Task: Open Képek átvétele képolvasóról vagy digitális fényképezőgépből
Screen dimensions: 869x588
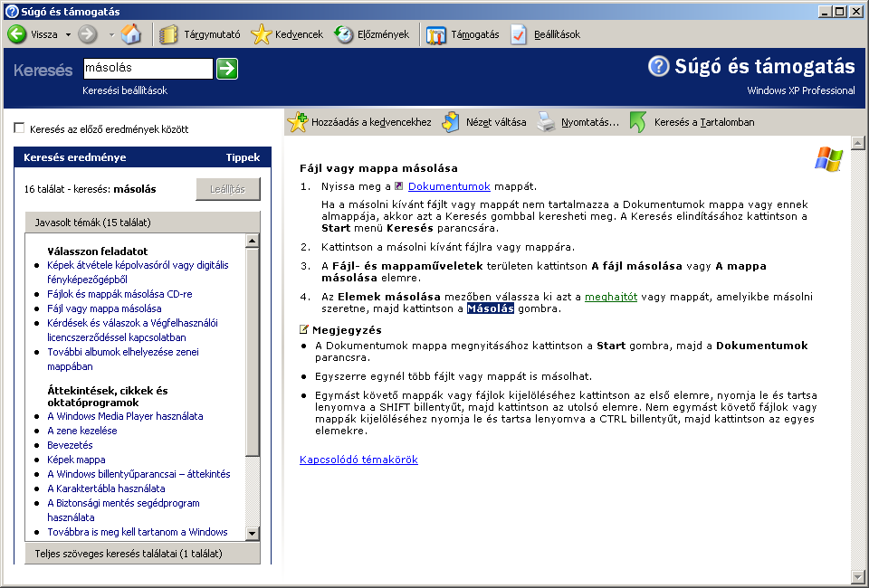Action: (x=138, y=272)
